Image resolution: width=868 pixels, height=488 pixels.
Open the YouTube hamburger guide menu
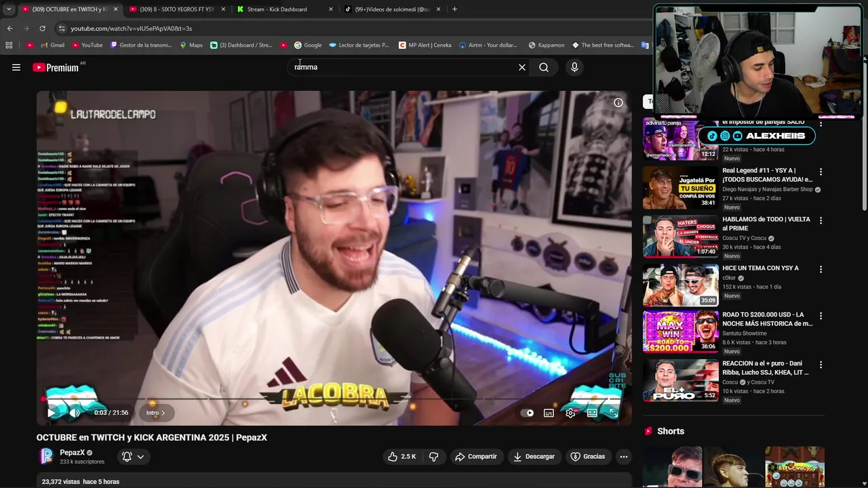tap(16, 67)
